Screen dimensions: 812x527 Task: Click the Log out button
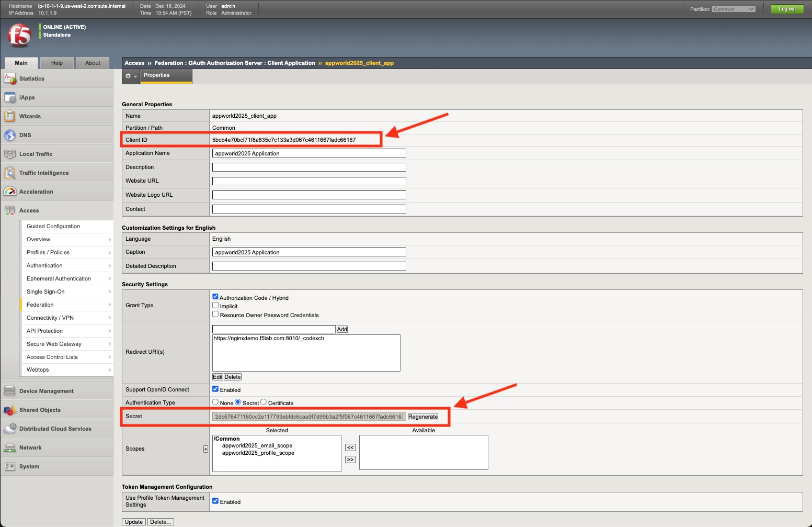click(787, 9)
